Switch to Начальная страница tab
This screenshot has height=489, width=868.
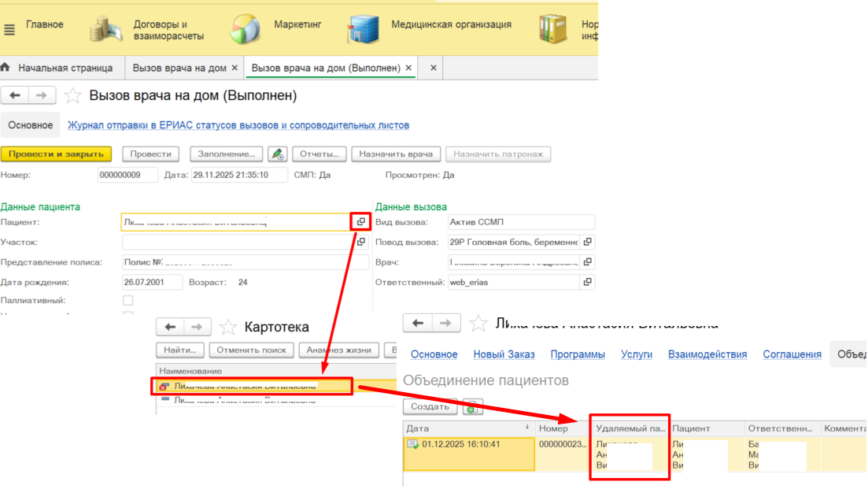point(65,69)
